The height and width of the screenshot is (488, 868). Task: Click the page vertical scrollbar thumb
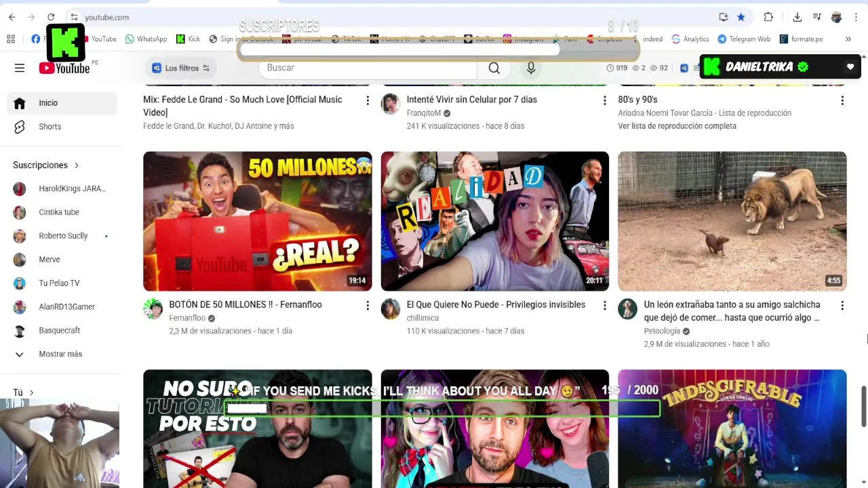(x=864, y=407)
